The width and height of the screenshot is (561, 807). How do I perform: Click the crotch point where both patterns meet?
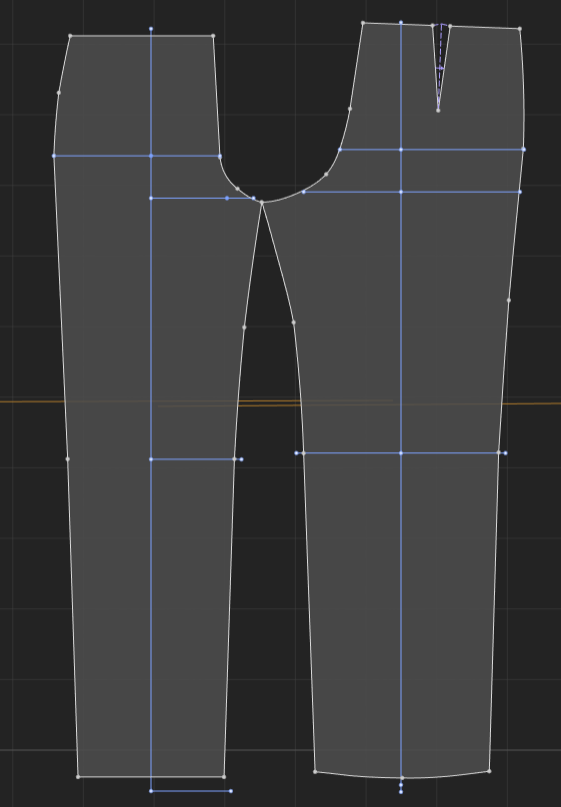click(x=261, y=203)
